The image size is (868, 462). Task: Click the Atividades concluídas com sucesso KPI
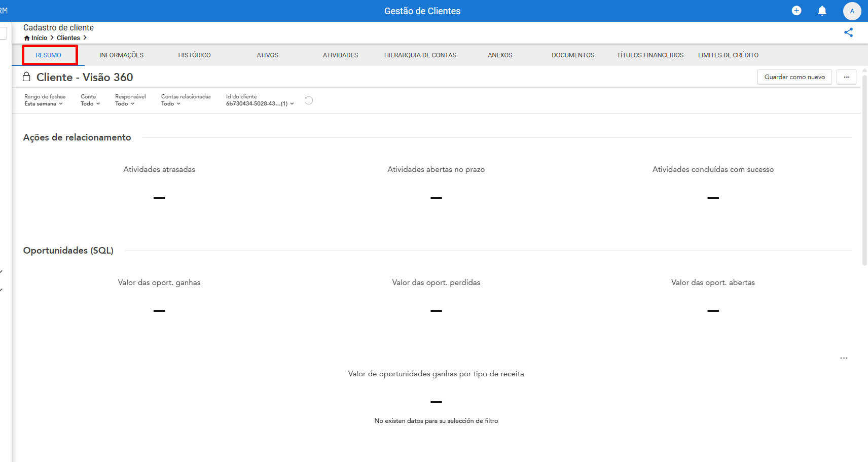[x=713, y=183]
